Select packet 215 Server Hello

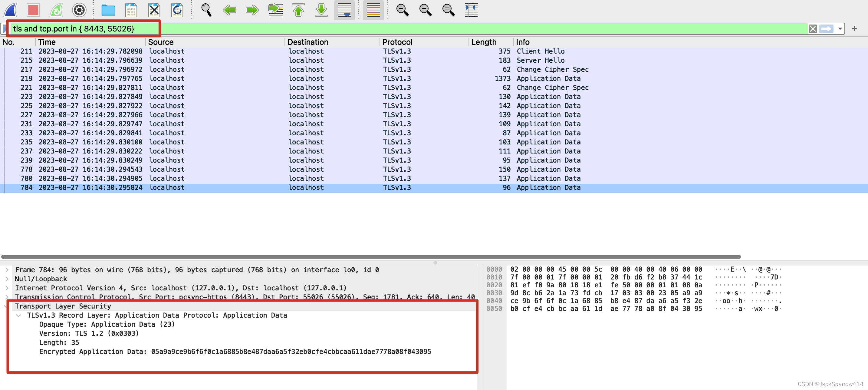pyautogui.click(x=434, y=60)
